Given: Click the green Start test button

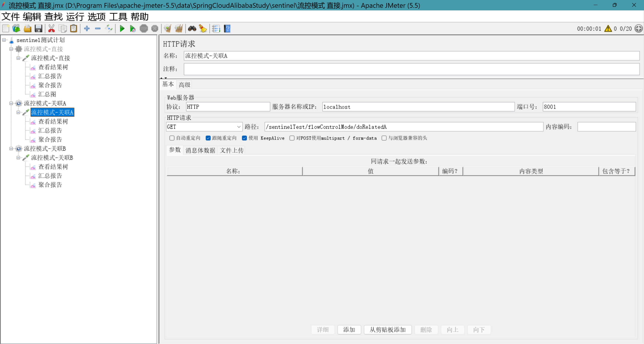Looking at the screenshot, I should coord(122,29).
